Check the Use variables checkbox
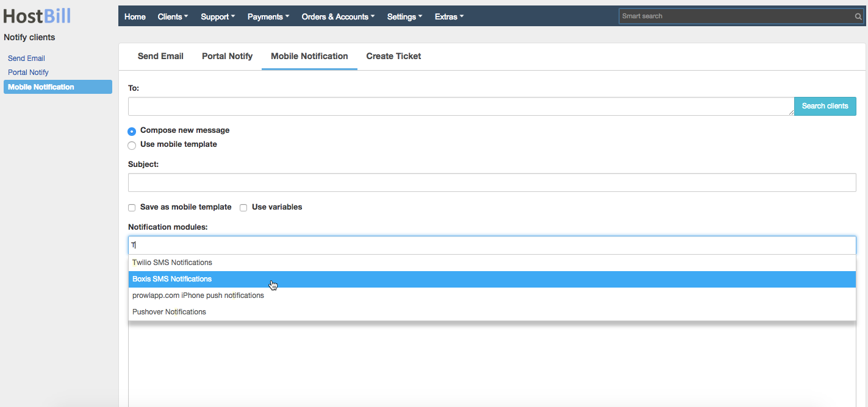This screenshot has width=868, height=407. tap(243, 207)
